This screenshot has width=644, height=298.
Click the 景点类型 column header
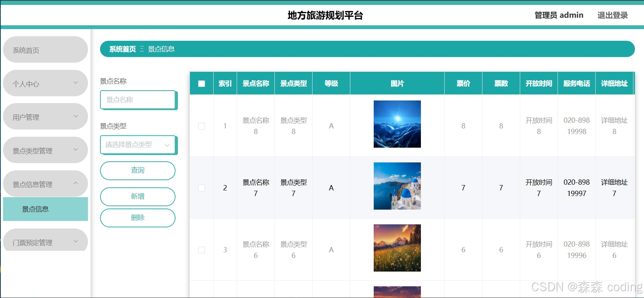point(293,83)
